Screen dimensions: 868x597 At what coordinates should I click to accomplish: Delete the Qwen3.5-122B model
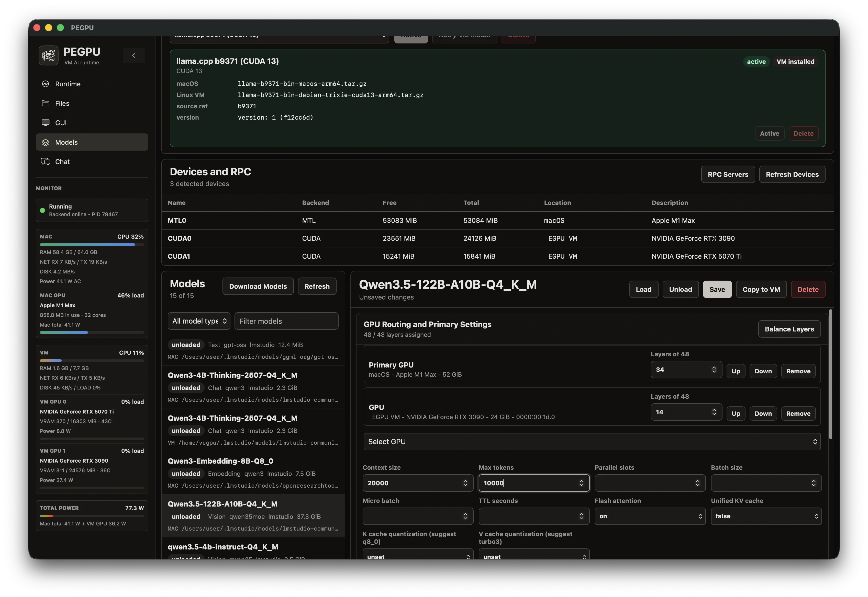[808, 289]
